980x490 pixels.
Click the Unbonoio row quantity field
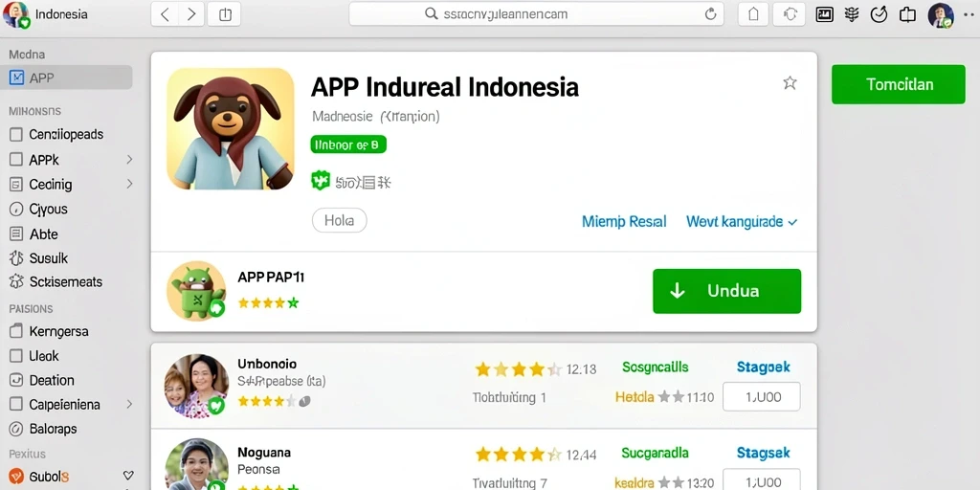coord(761,396)
